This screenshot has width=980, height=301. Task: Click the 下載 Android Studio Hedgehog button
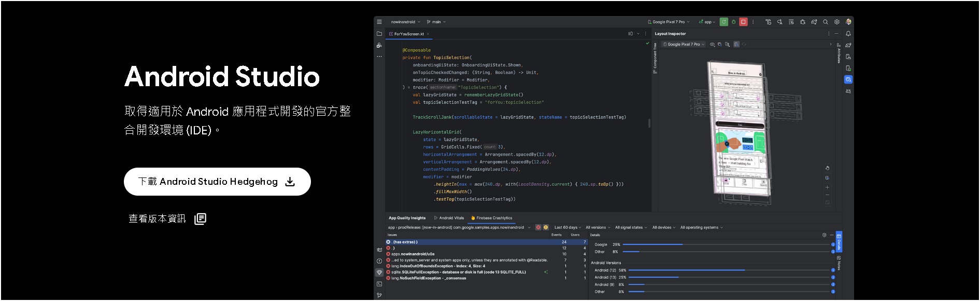[217, 182]
